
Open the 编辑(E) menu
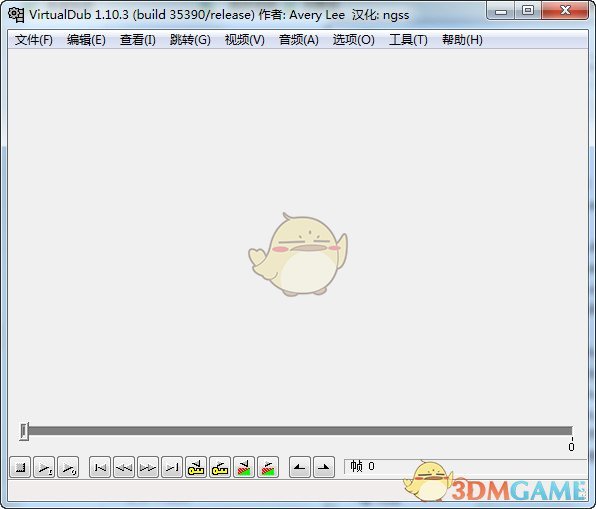click(86, 40)
